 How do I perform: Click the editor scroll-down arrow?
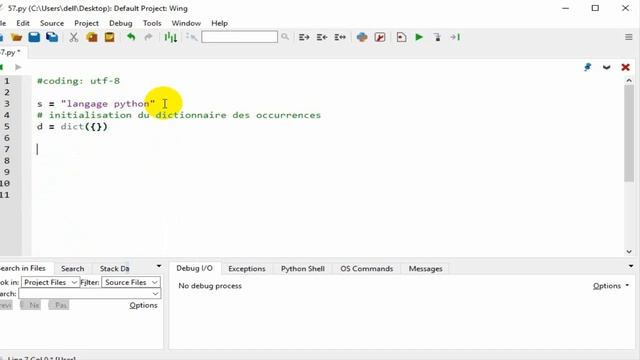[x=629, y=251]
